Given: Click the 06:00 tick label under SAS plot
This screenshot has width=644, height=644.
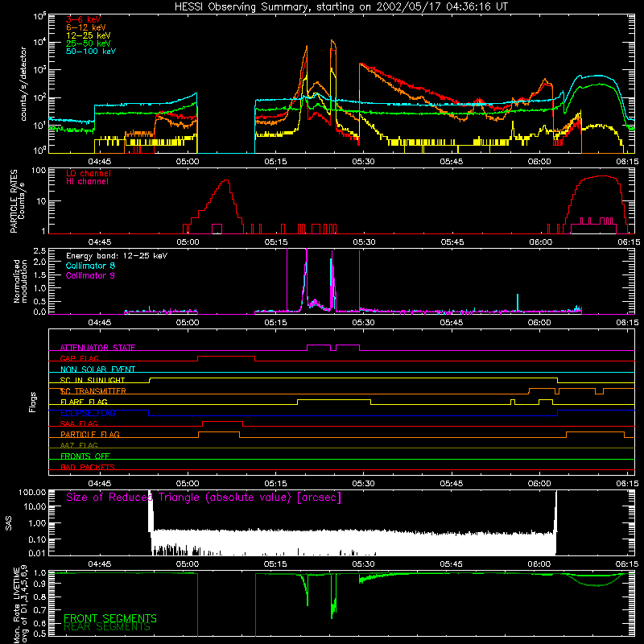Looking at the screenshot, I should point(539,564).
